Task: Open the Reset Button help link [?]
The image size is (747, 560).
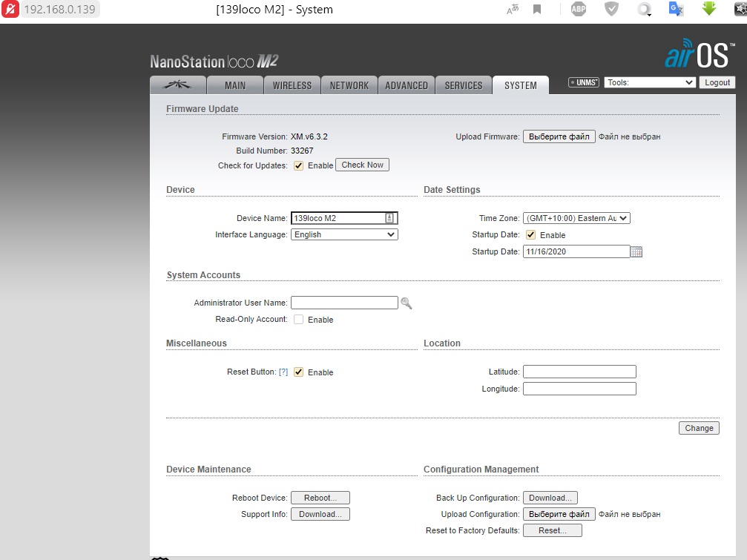Action: coord(283,372)
